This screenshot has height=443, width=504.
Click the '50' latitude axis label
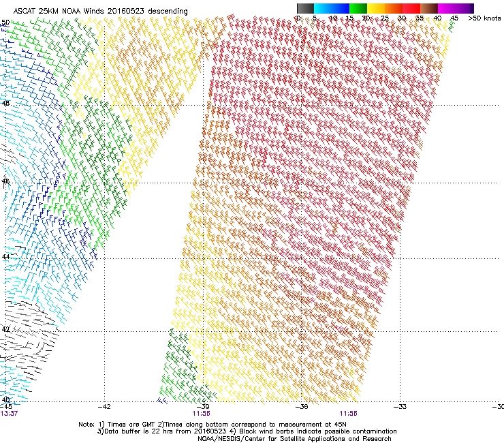tap(5, 22)
